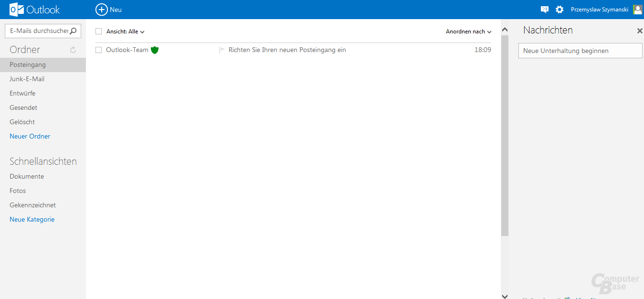Click the user name Przemyslaw Szymanski
Image resolution: width=644 pixels, height=299 pixels.
[x=600, y=10]
